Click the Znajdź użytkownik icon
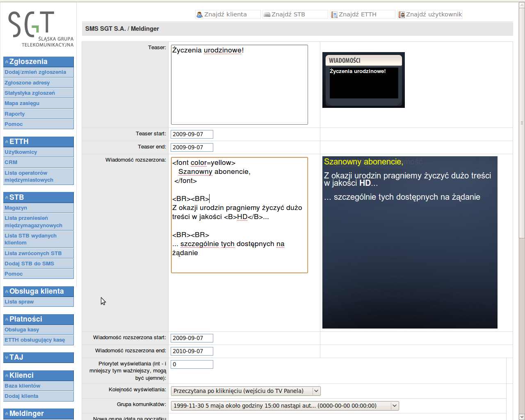The height and width of the screenshot is (420, 525). coord(402,14)
